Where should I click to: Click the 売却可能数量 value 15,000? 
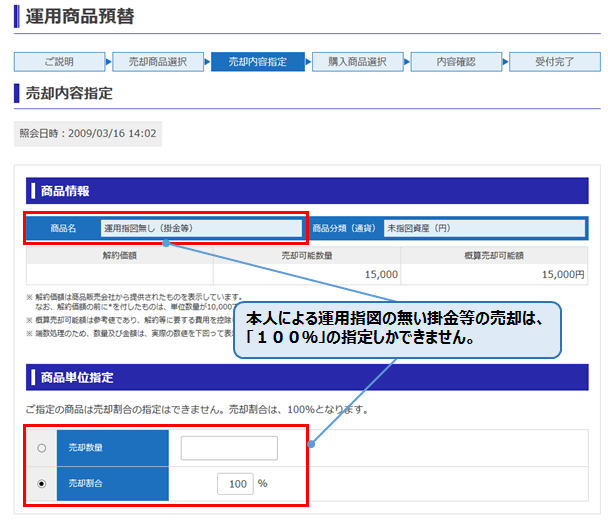381,275
